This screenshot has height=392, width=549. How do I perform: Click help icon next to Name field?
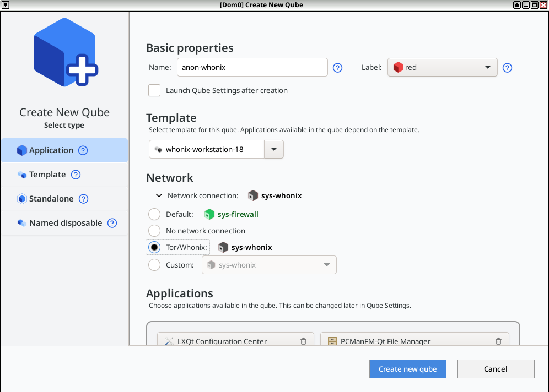[338, 68]
